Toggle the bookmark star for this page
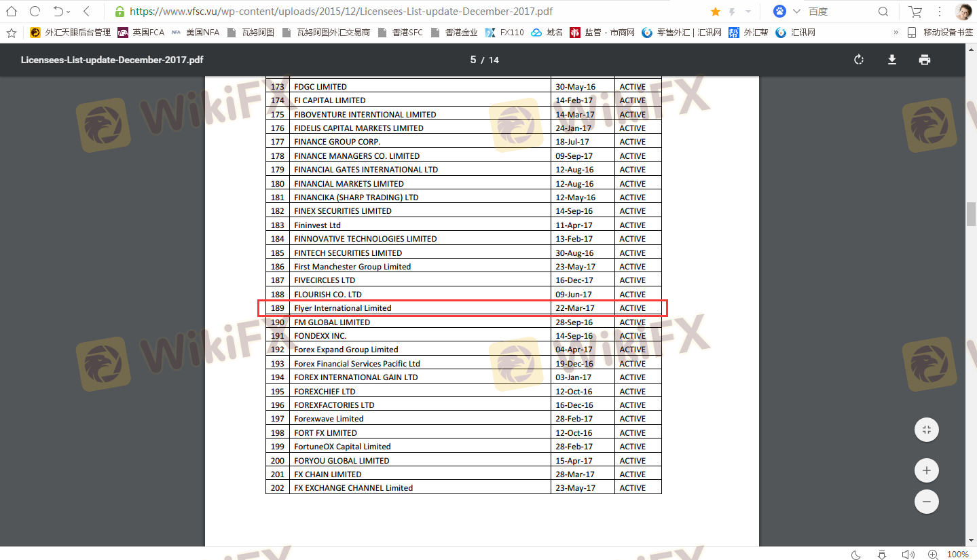 pos(715,12)
